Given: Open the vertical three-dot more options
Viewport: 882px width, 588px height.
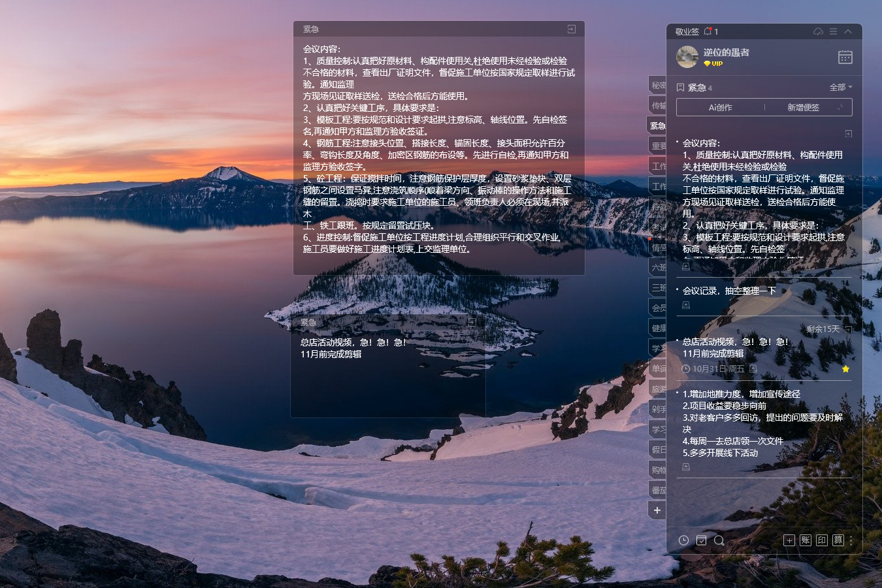Looking at the screenshot, I should point(851,540).
